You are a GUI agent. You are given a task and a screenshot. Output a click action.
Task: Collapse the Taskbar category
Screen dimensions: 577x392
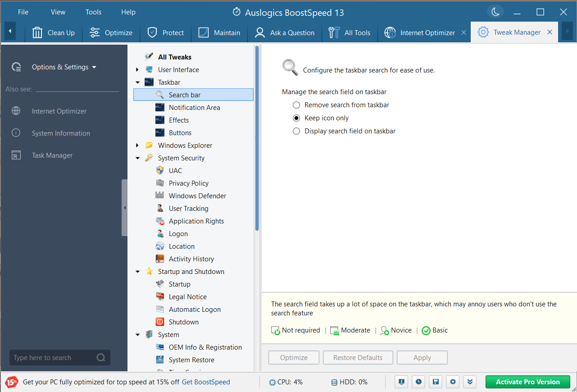coord(138,82)
